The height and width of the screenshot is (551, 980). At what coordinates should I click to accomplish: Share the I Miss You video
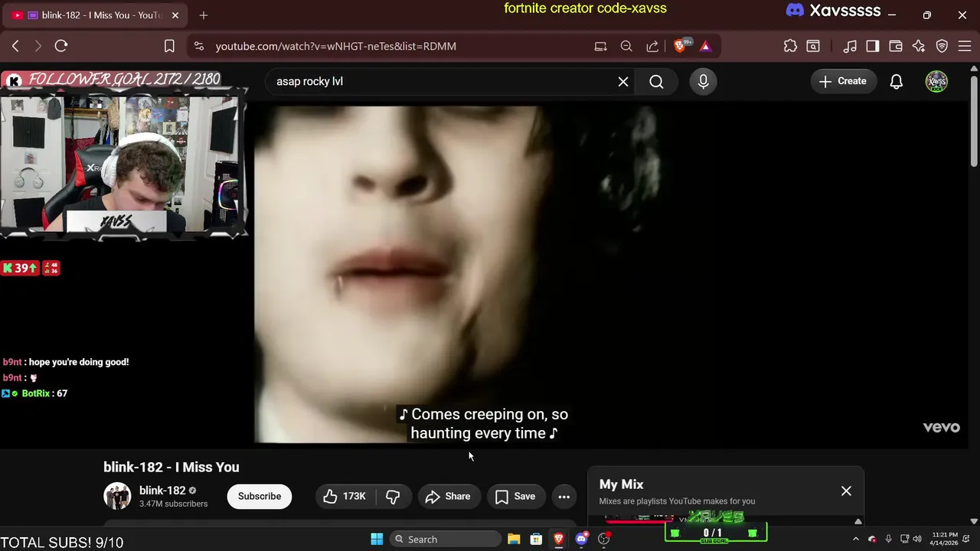coord(448,496)
